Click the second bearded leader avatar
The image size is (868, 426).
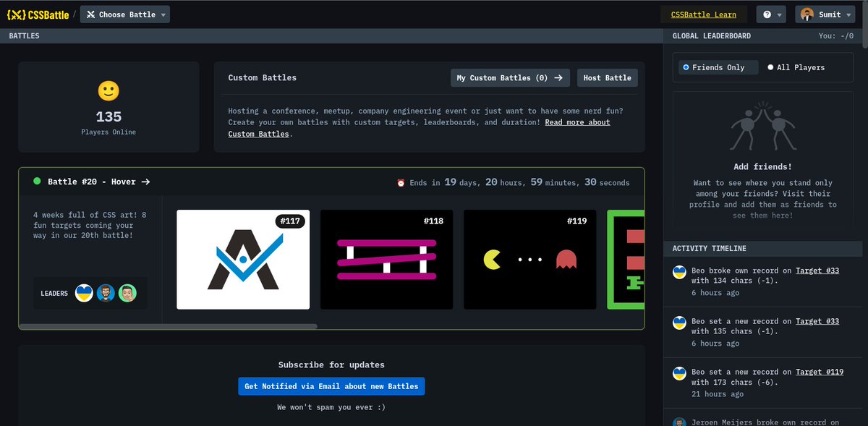click(x=106, y=293)
